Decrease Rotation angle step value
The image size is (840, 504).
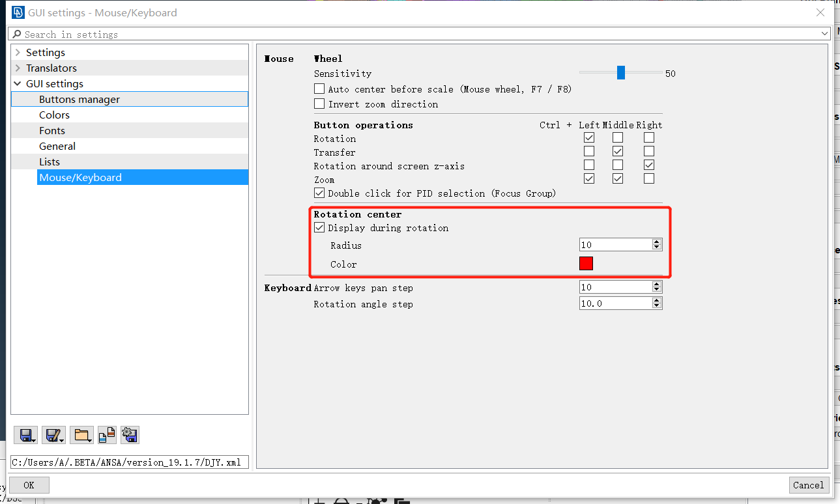657,306
